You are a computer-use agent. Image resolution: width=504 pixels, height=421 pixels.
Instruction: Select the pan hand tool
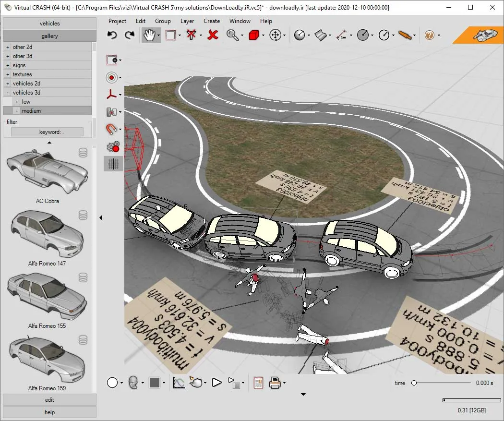coord(149,35)
